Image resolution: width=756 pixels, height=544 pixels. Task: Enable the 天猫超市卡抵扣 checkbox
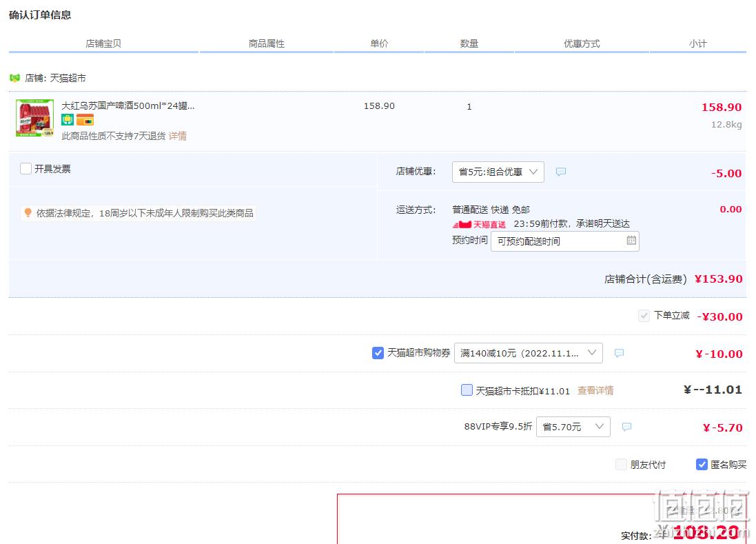(x=467, y=390)
